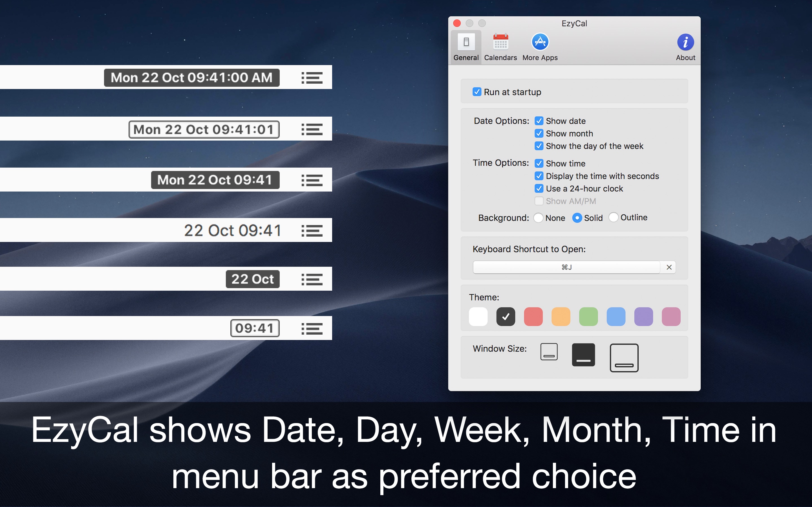
Task: Click the ⌘J shortcut recorder field
Action: click(x=566, y=267)
